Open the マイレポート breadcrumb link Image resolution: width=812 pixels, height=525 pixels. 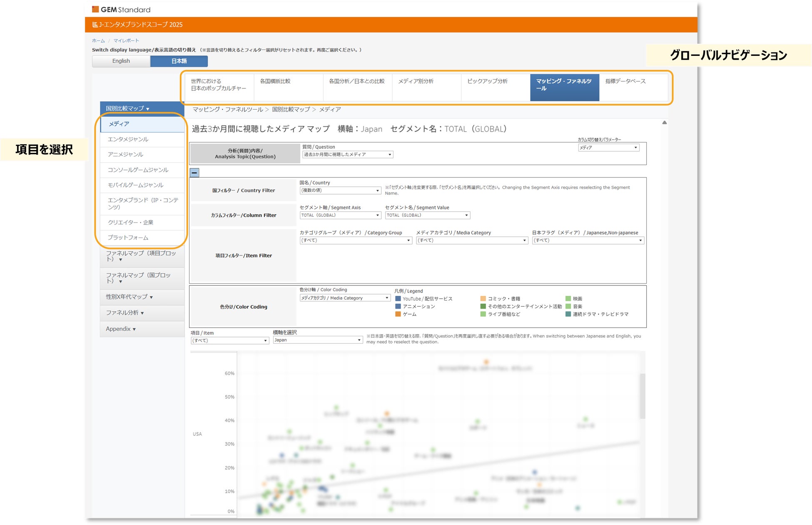click(x=126, y=40)
